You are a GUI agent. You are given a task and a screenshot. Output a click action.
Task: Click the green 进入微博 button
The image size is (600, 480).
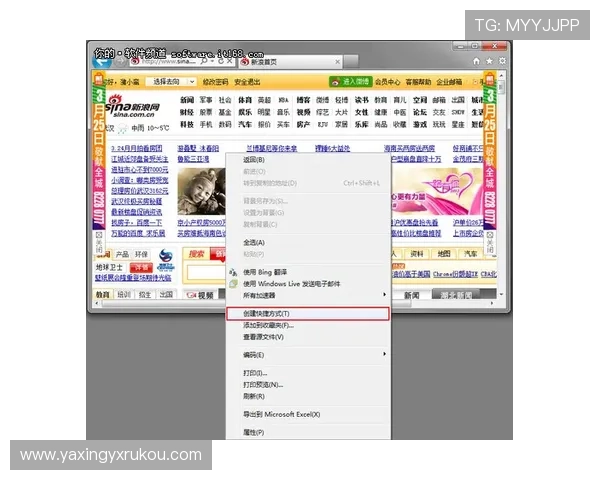[x=351, y=82]
